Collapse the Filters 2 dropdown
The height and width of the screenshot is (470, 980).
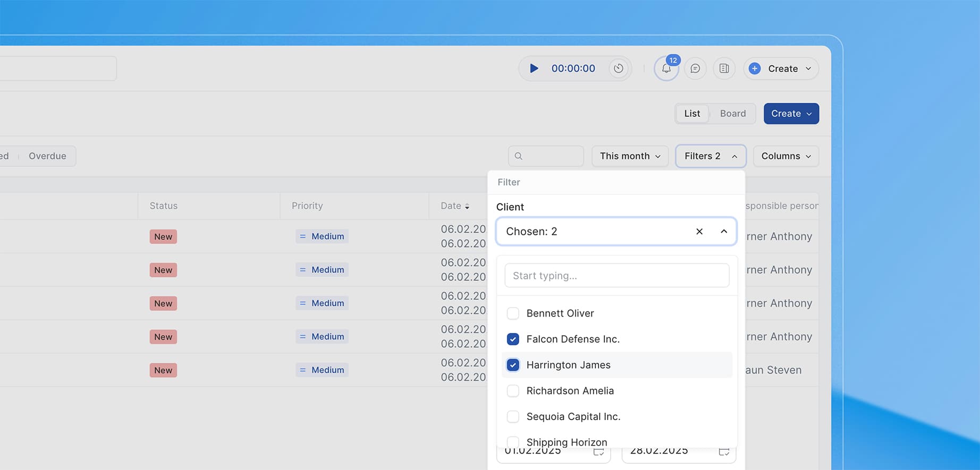click(711, 156)
